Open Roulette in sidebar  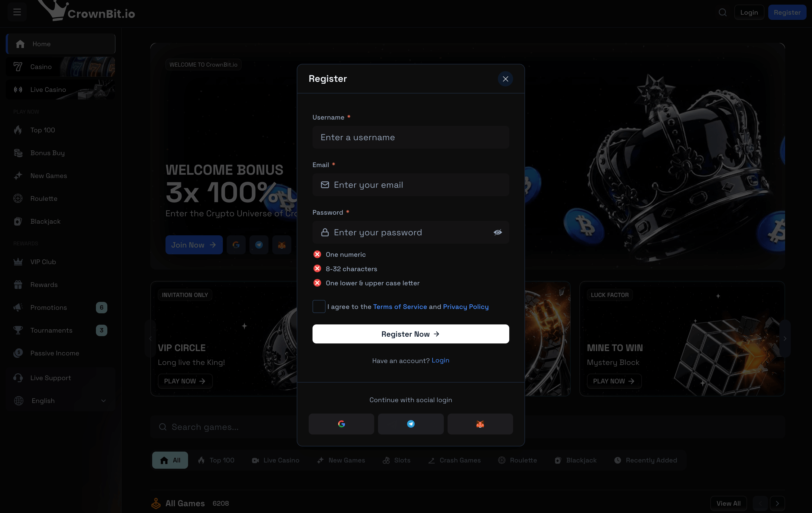61,199
